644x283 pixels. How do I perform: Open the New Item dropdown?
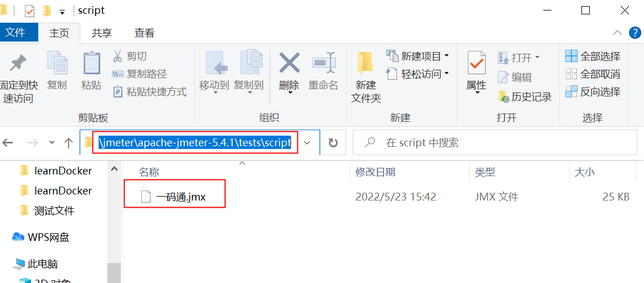[x=418, y=55]
